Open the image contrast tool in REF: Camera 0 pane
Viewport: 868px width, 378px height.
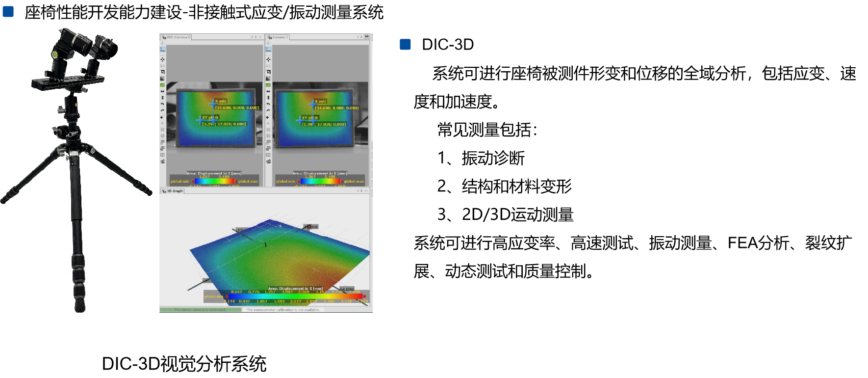click(x=162, y=79)
